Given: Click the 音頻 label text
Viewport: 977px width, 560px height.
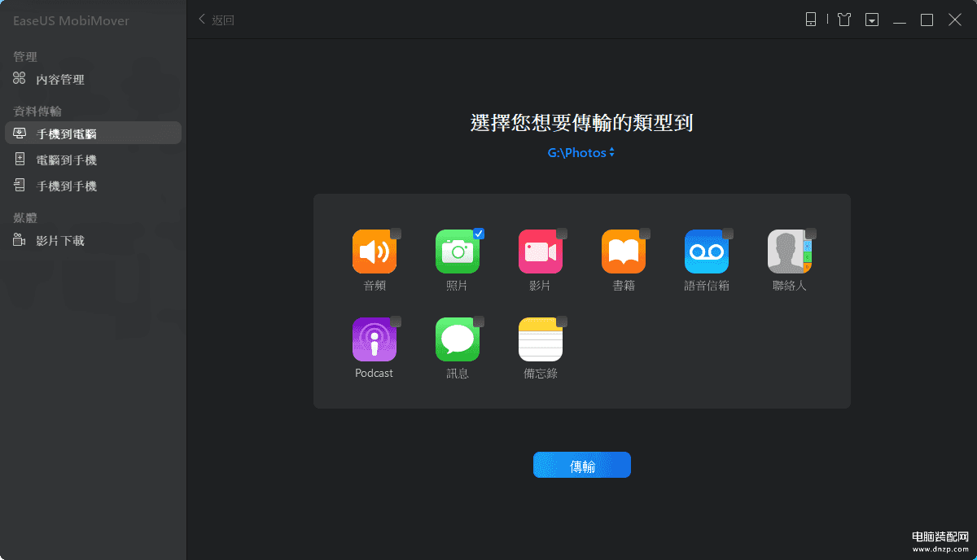Looking at the screenshot, I should [375, 286].
